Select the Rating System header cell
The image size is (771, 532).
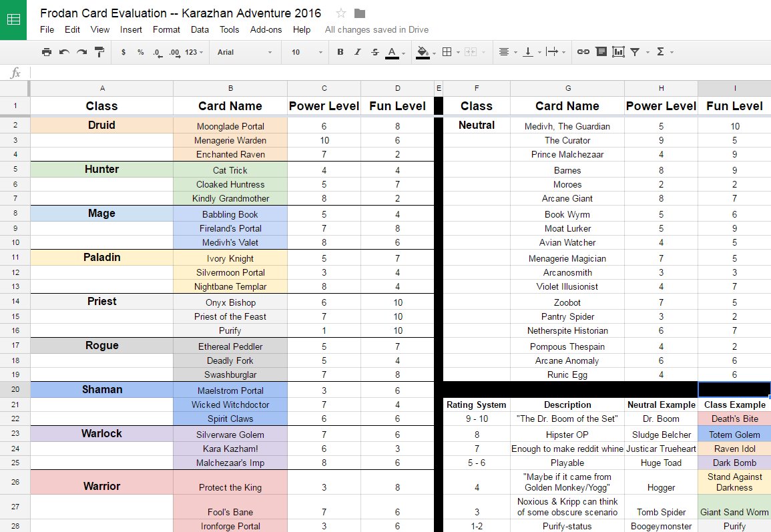[x=477, y=405]
